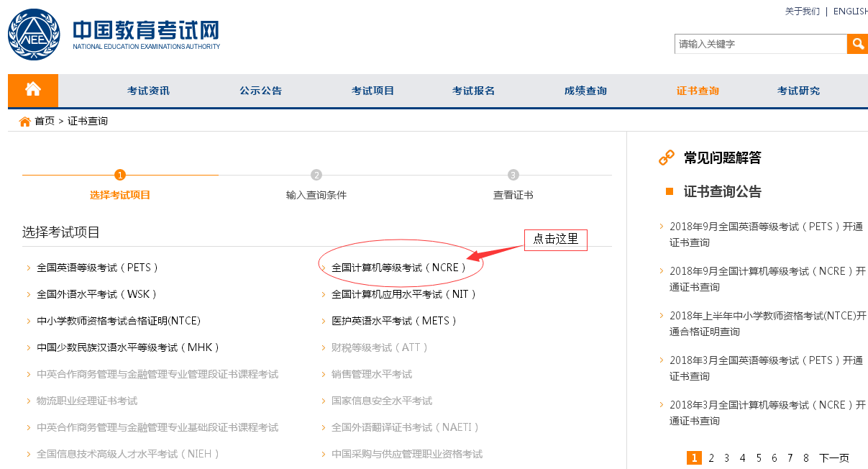
Task: Open 医护英语水平考试 (METS) link
Action: pos(394,321)
